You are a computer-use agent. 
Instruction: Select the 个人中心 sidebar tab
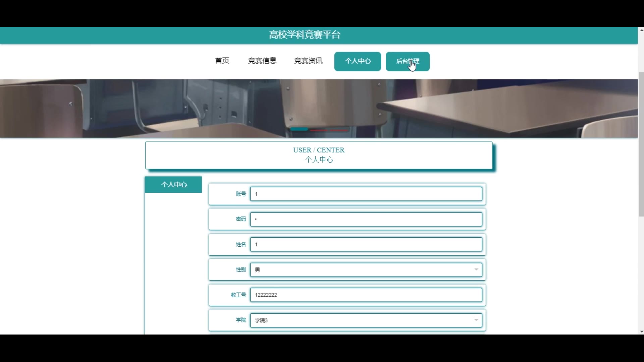[x=173, y=185]
